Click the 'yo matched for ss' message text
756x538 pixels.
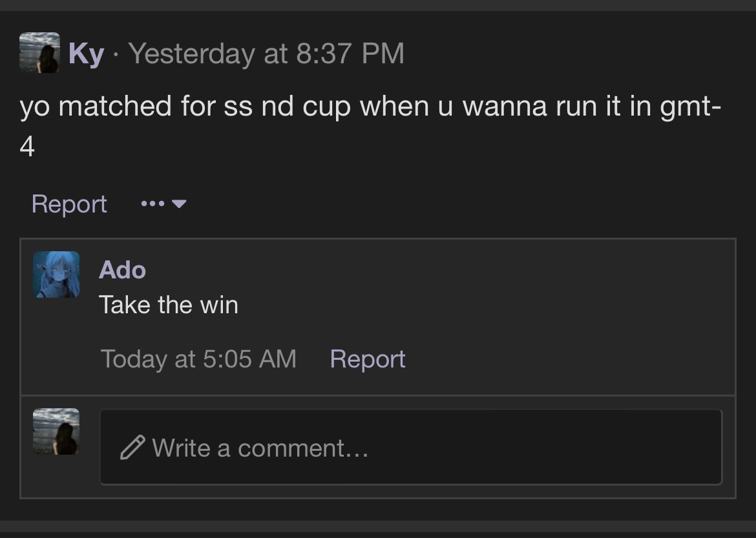[x=136, y=106]
